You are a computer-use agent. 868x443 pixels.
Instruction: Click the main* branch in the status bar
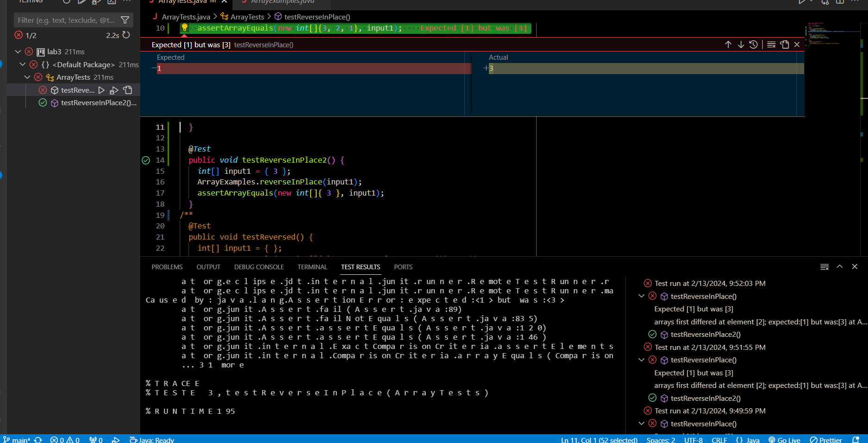coord(19,439)
